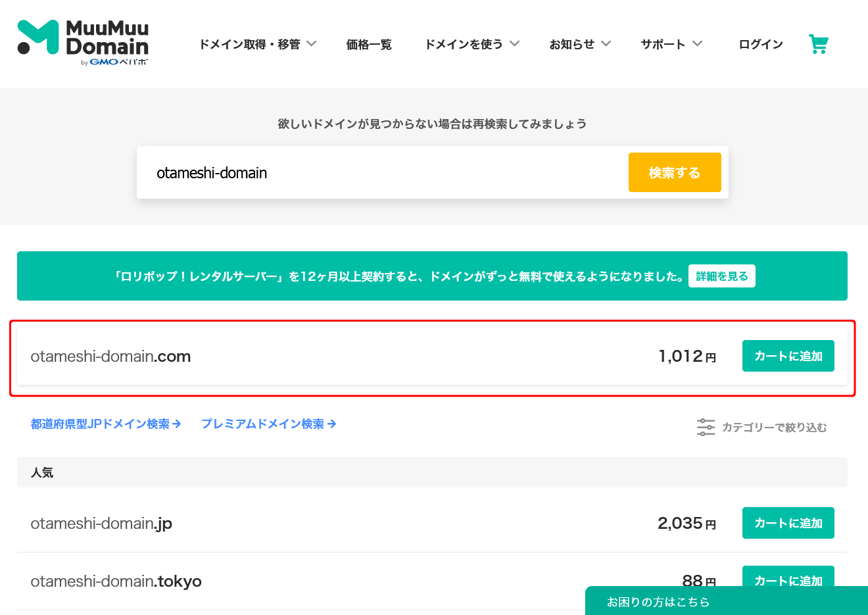Image resolution: width=868 pixels, height=615 pixels.
Task: Expand the ドメイン取得・移管 menu chevron
Action: coord(312,44)
